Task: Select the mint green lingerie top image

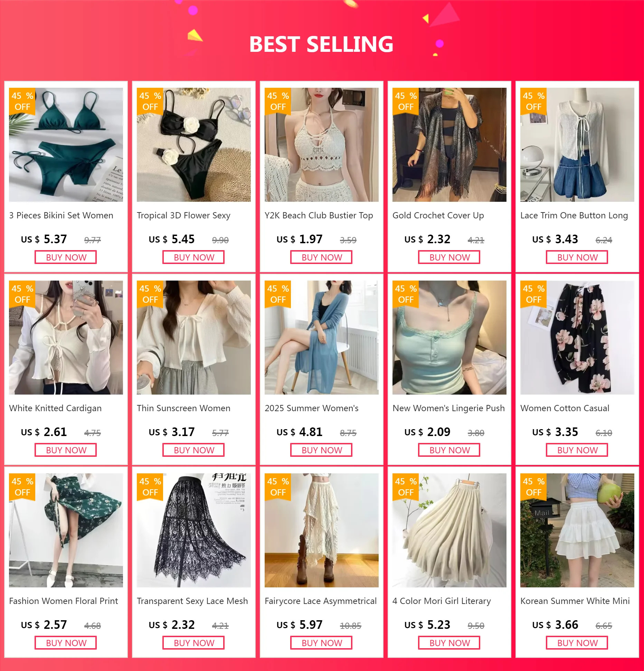Action: click(449, 338)
